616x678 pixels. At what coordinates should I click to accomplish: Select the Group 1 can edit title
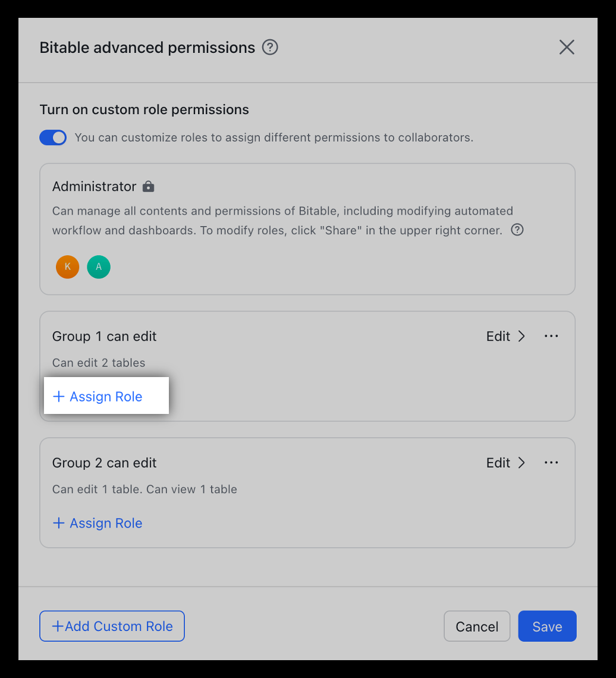point(105,336)
